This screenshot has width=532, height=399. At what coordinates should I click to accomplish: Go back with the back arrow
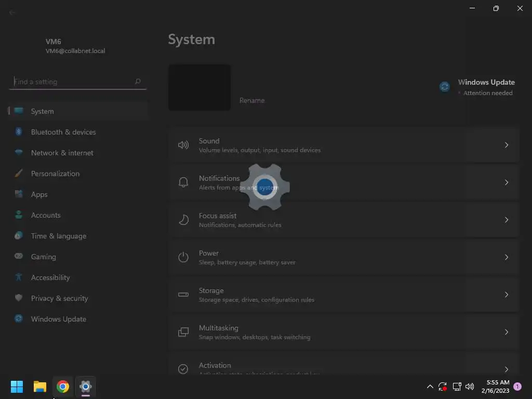(x=12, y=12)
